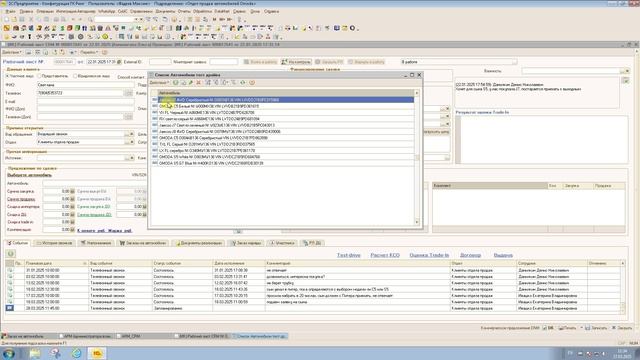Image resolution: width=640 pixels, height=360 pixels.
Task: Click the New document icon in main toolbar
Action: (7, 19)
